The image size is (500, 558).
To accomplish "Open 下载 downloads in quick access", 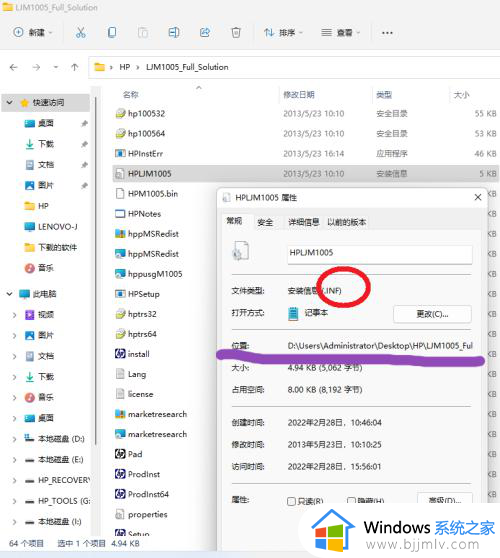I will click(39, 144).
